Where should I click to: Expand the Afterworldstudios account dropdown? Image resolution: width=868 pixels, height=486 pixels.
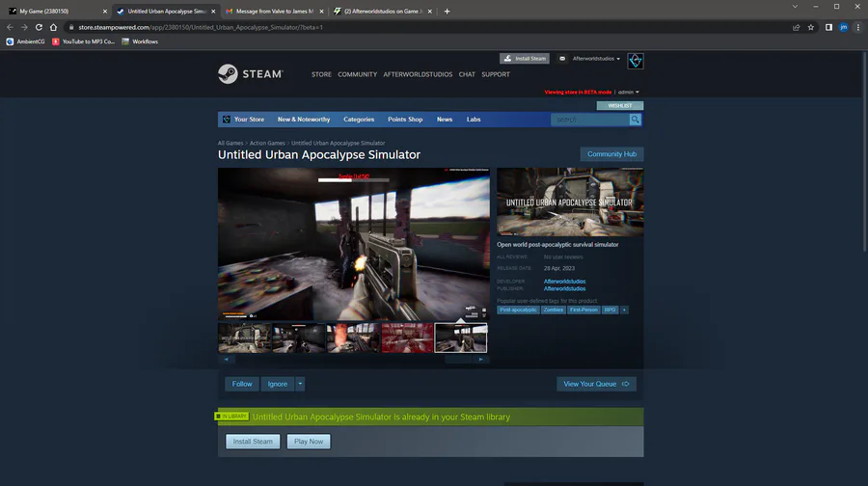[x=596, y=59]
